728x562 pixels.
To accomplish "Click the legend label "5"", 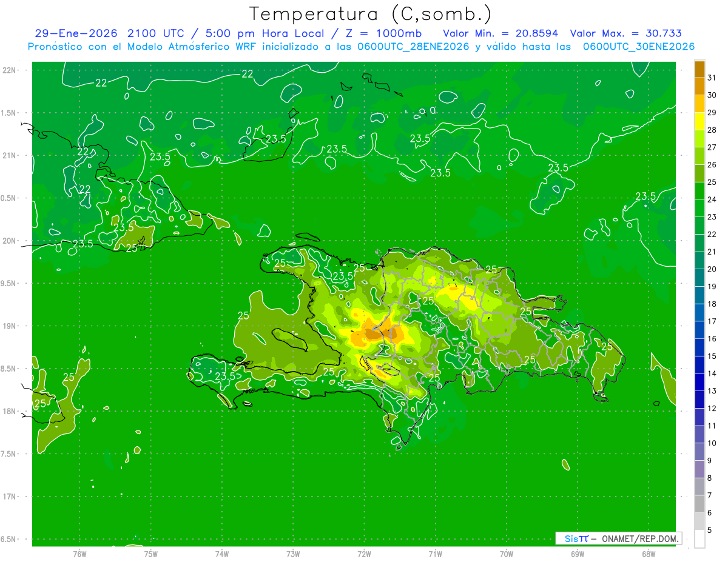I will click(709, 530).
